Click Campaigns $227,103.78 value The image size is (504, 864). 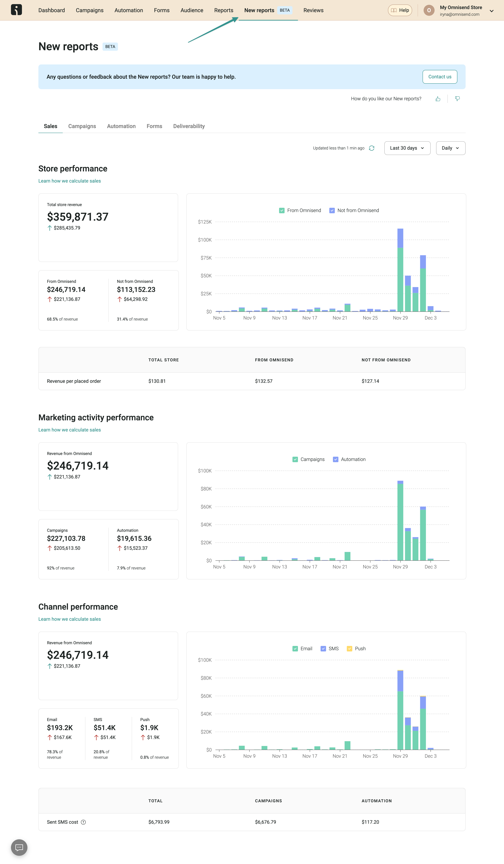click(x=66, y=539)
